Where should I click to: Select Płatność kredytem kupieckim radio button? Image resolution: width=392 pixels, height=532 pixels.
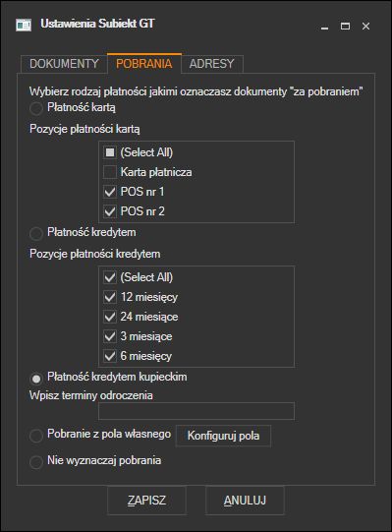click(36, 379)
